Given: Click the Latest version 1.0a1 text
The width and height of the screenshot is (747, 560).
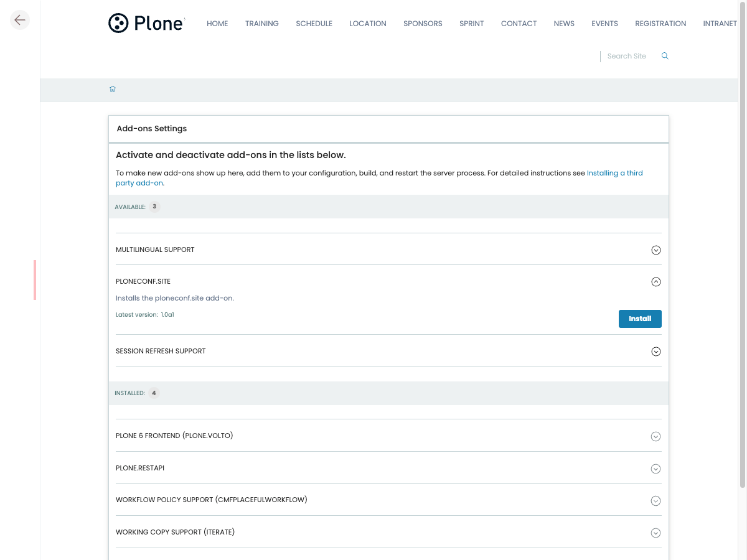Looking at the screenshot, I should [x=145, y=315].
